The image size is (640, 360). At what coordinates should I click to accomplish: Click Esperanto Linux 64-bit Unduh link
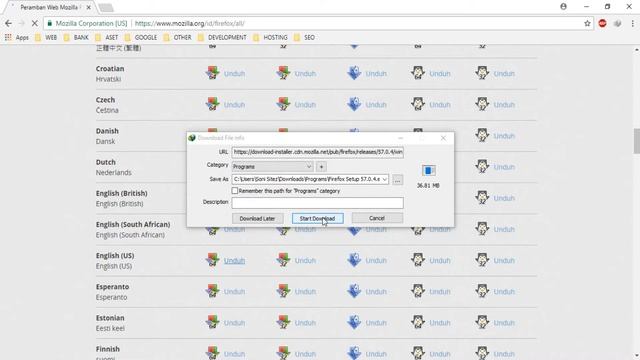[440, 291]
